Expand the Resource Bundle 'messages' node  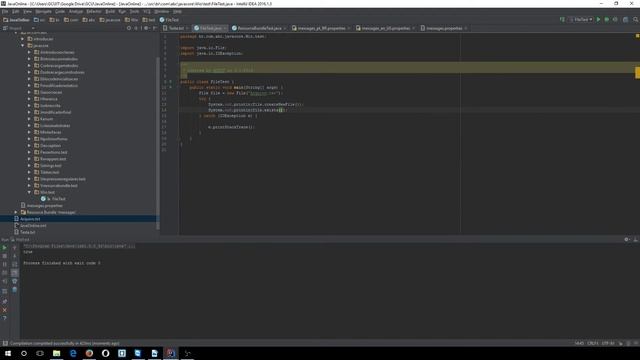[x=16, y=212]
